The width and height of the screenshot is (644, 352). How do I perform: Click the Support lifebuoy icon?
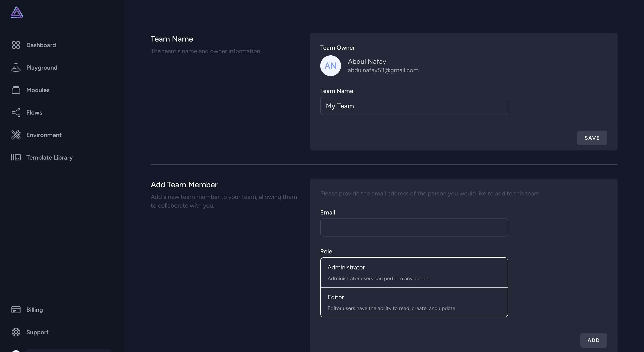(x=16, y=332)
